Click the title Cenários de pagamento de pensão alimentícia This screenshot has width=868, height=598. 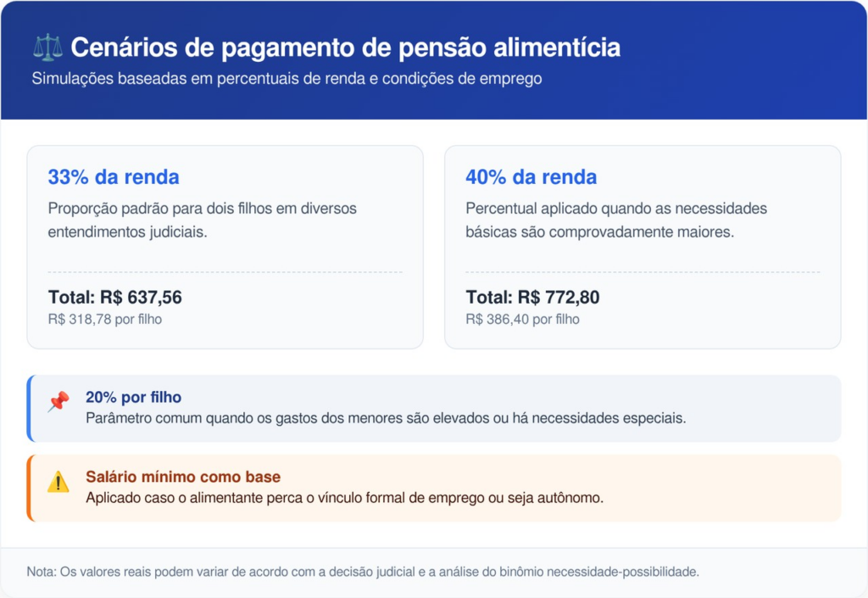[345, 48]
